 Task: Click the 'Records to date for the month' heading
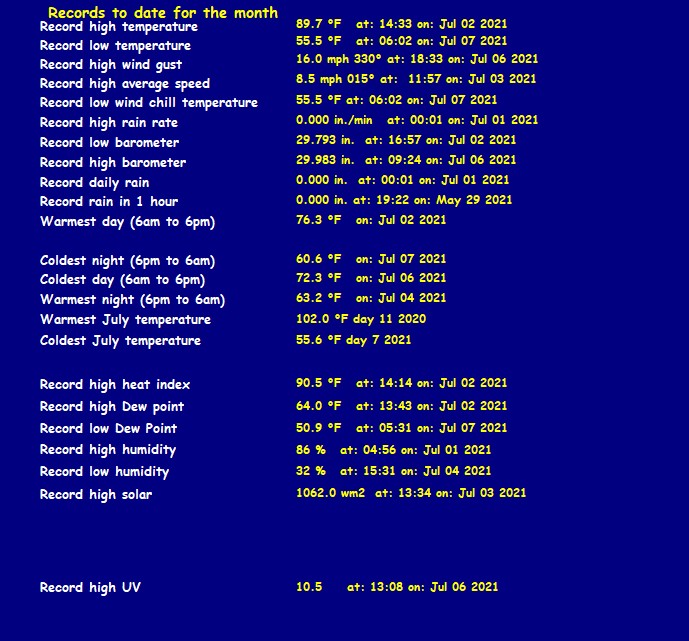coord(163,13)
